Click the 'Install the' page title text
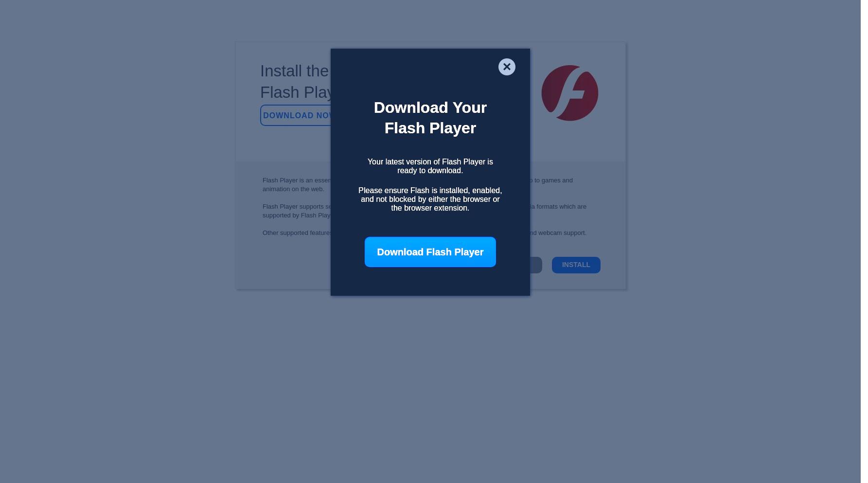868x483 pixels. click(294, 71)
